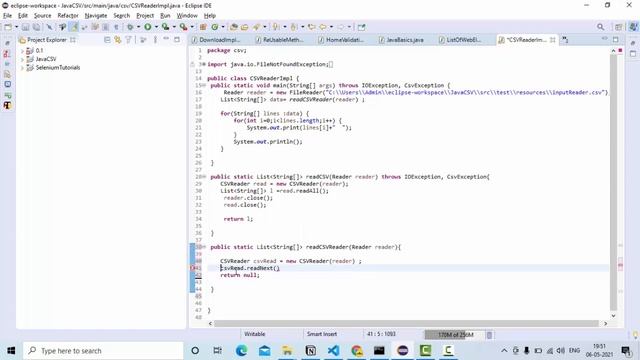
Task: Click the magnifier Search icon at top right
Action: pyautogui.click(x=600, y=27)
